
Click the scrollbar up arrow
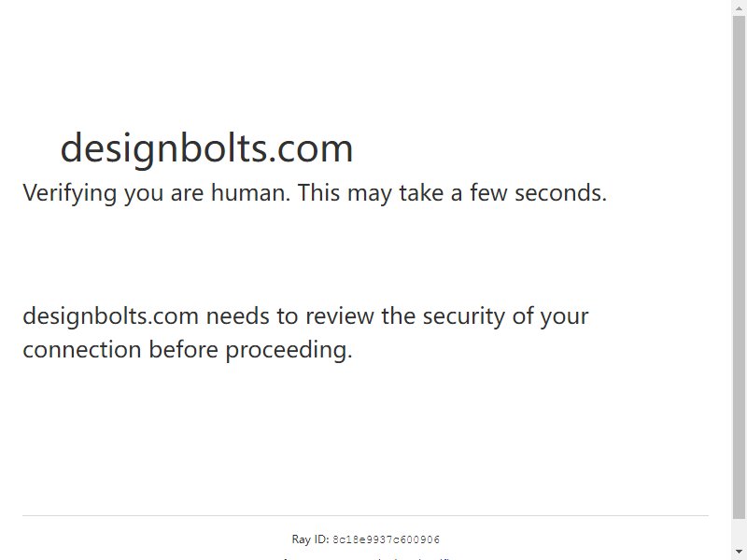point(739,7)
